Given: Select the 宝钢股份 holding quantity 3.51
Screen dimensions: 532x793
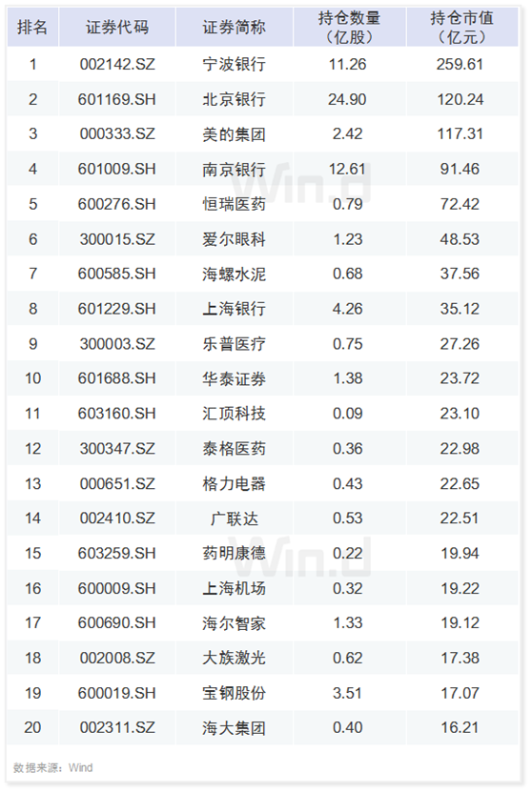Looking at the screenshot, I should (x=347, y=693).
